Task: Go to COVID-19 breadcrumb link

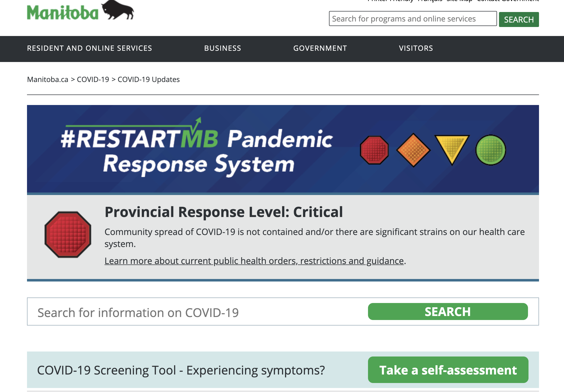Action: point(93,79)
